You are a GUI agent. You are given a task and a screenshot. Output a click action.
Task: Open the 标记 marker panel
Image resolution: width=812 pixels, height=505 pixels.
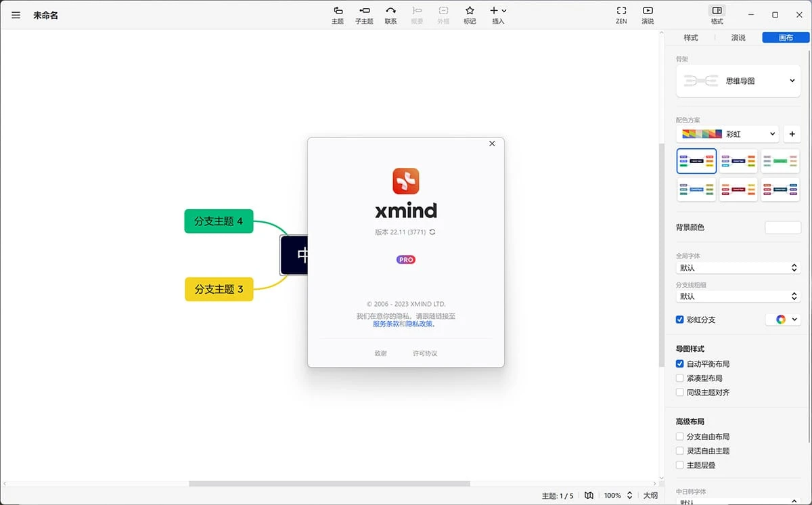click(470, 15)
